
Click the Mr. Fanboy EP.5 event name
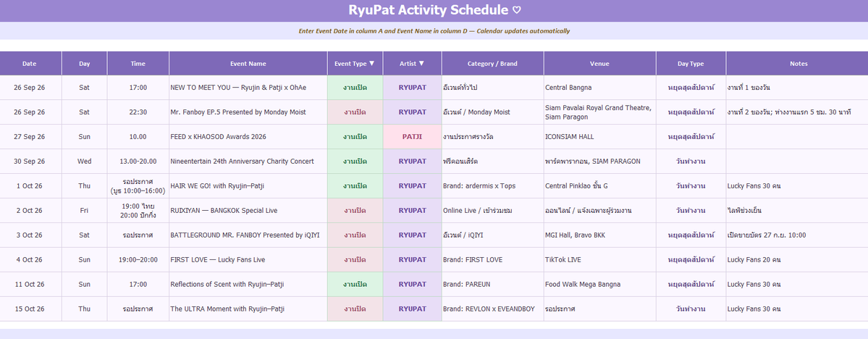248,112
